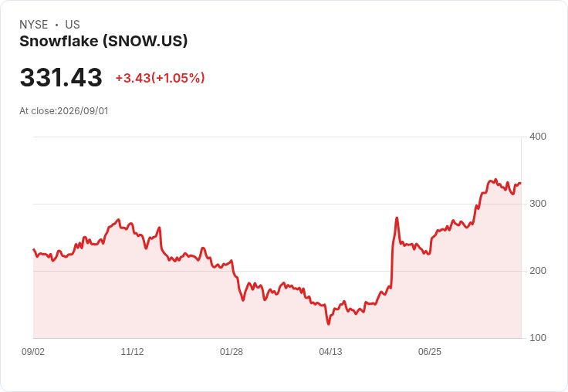Click the 331.43 price value
The width and height of the screenshot is (568, 392).
click(x=61, y=77)
